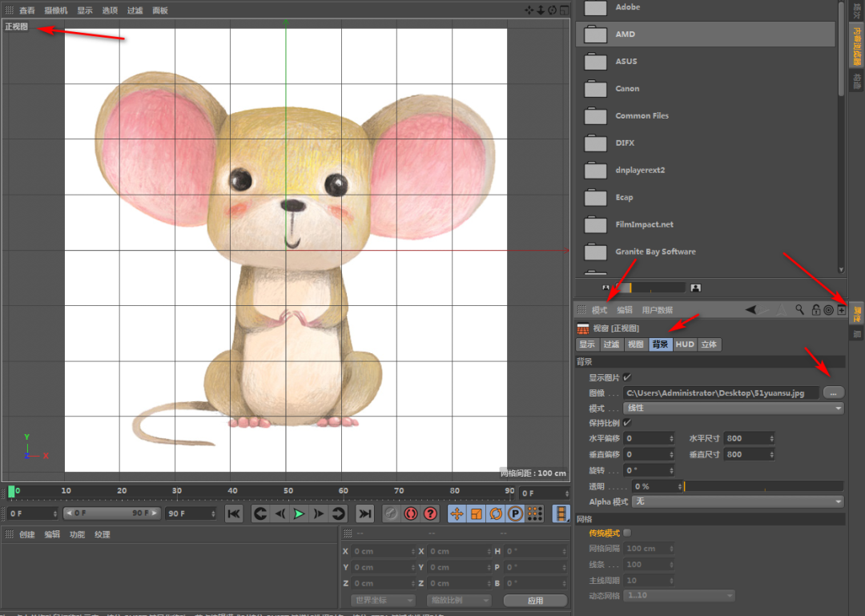This screenshot has height=616, width=865.
Task: Uncheck the 显示图片 checkbox
Action: point(627,377)
